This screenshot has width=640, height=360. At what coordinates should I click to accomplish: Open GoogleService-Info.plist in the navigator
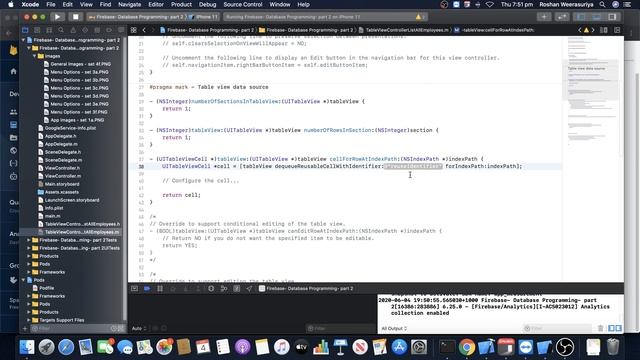pyautogui.click(x=70, y=128)
